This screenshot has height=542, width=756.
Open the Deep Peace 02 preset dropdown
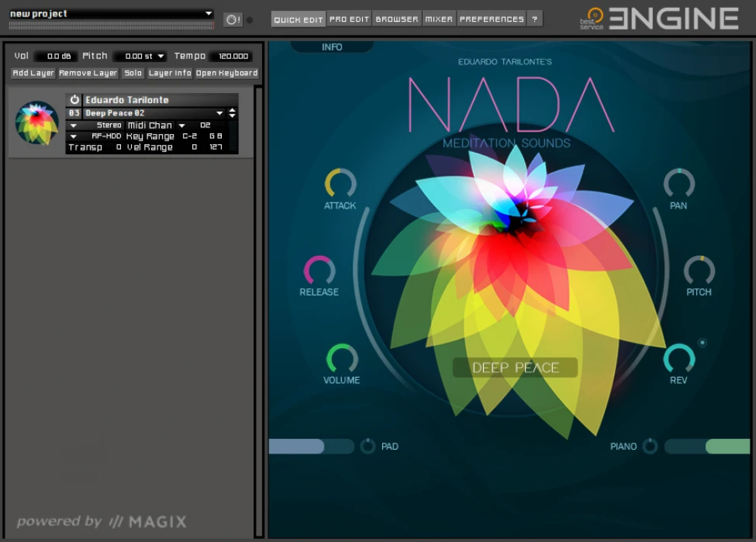point(219,113)
